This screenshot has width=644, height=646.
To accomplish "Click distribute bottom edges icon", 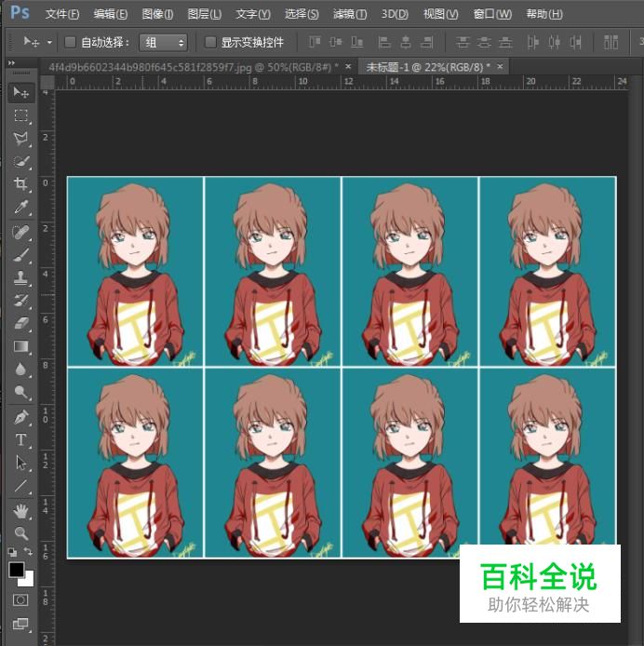I will pos(505,42).
